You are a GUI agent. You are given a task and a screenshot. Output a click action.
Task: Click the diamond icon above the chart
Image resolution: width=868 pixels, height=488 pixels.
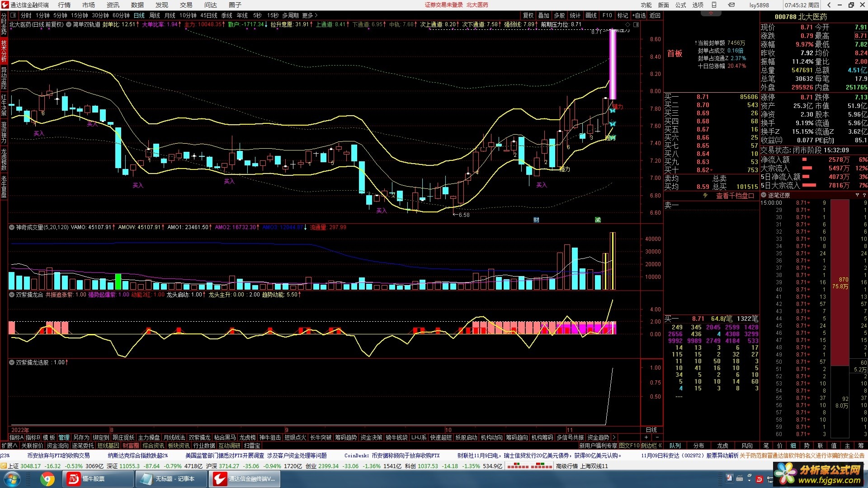627,24
